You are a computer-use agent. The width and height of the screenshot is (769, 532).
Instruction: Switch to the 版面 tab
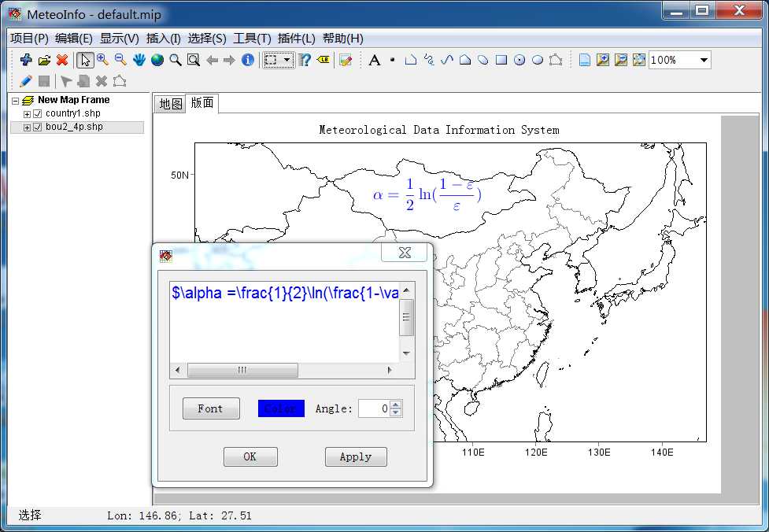[x=202, y=102]
